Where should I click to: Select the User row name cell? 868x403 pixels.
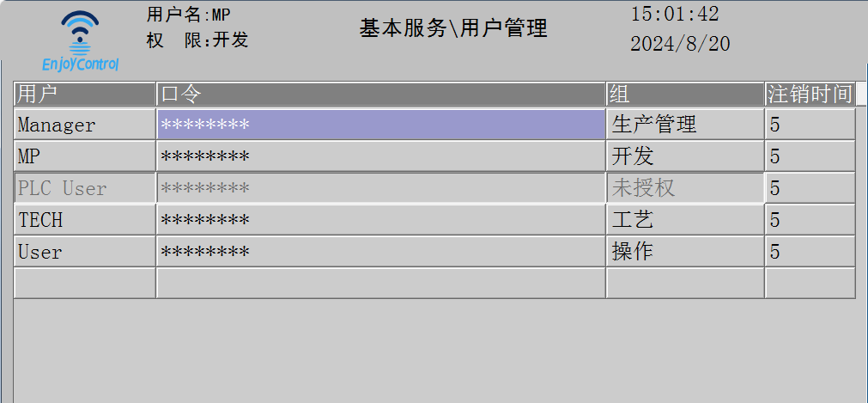[85, 252]
